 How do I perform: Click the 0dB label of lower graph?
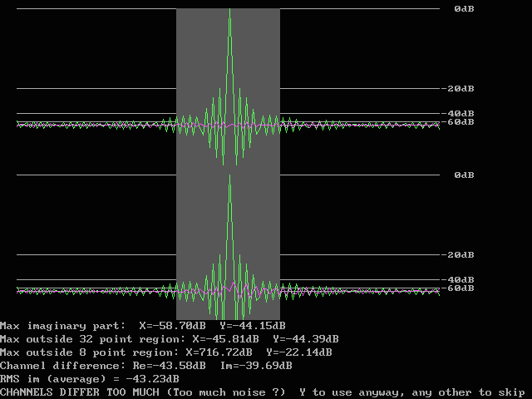(464, 175)
